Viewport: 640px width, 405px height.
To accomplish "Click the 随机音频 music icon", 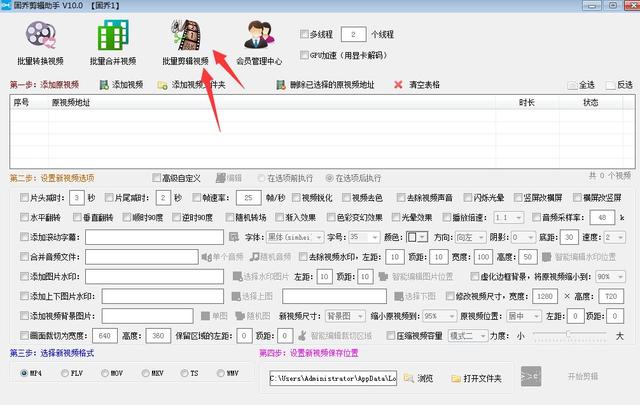I will point(255,257).
